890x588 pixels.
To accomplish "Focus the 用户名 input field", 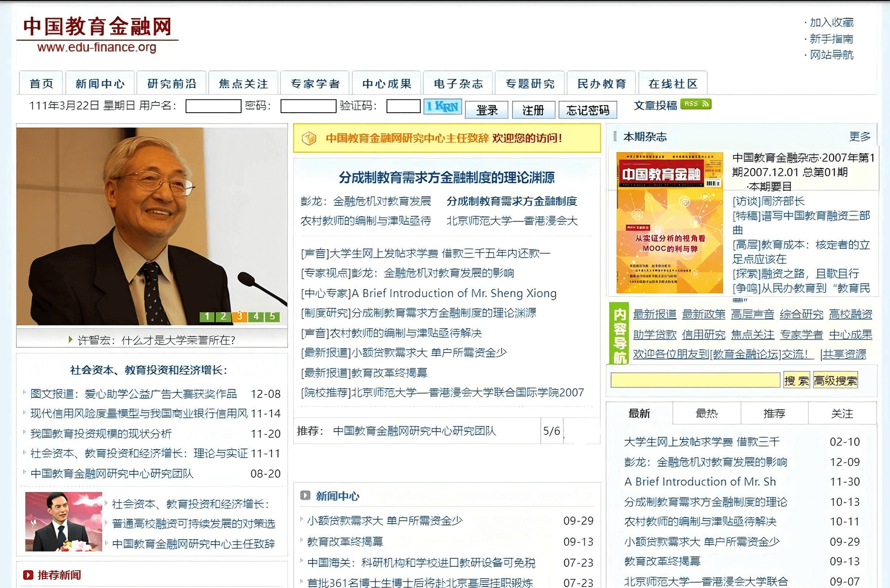I will [214, 106].
